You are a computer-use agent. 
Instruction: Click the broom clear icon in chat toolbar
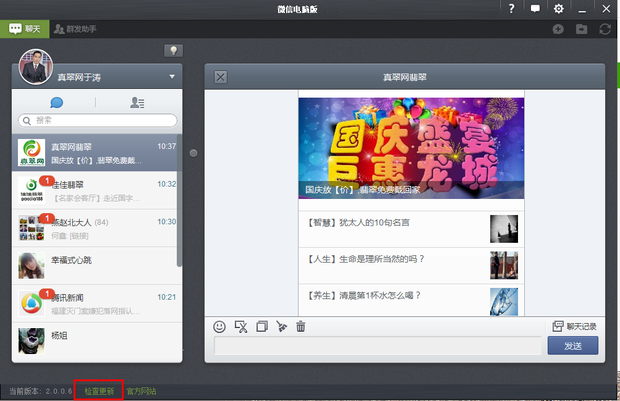(282, 327)
